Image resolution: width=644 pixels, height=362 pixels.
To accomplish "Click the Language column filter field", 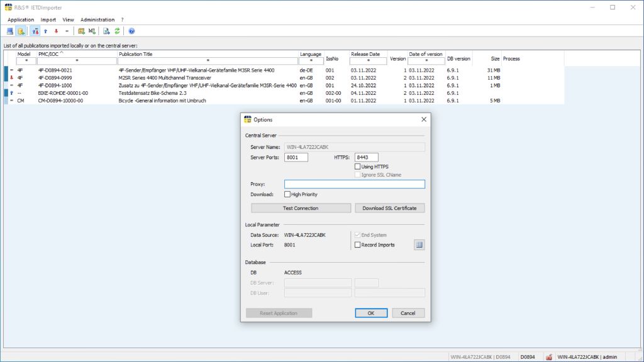I will coord(311,61).
